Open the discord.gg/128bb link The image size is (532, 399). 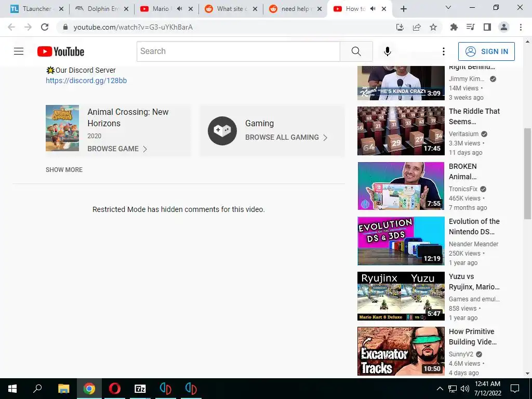click(86, 81)
